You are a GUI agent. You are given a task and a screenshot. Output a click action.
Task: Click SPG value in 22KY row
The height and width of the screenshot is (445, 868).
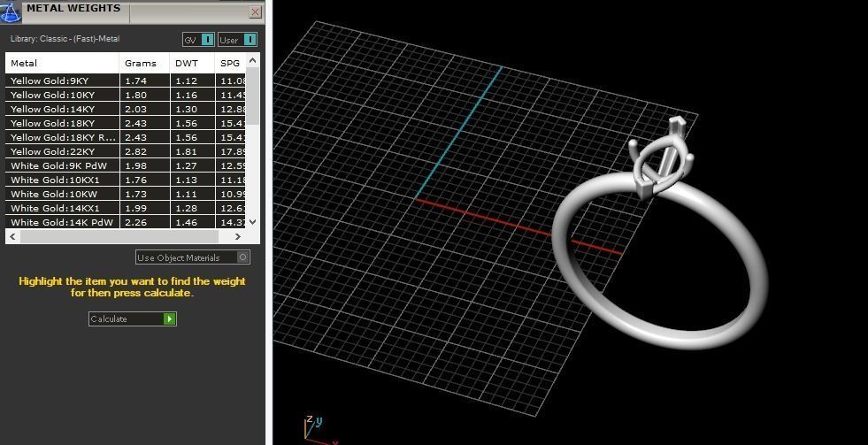(x=233, y=151)
